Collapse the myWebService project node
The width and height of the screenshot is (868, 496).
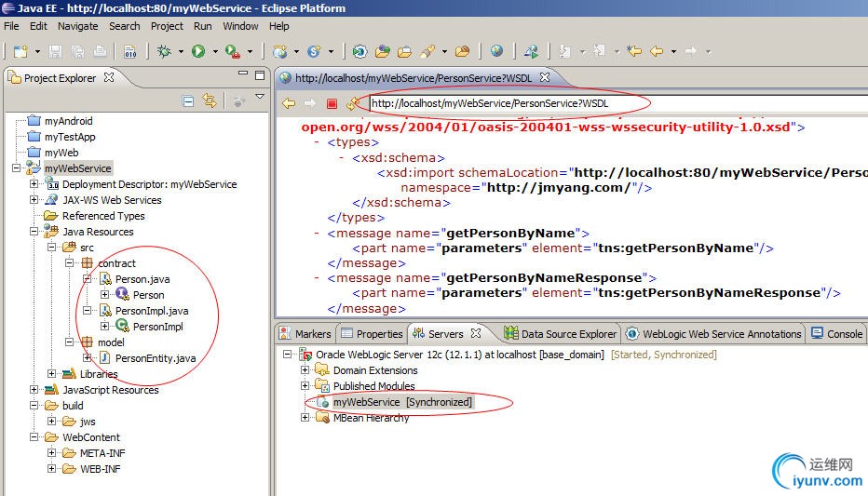[17, 168]
